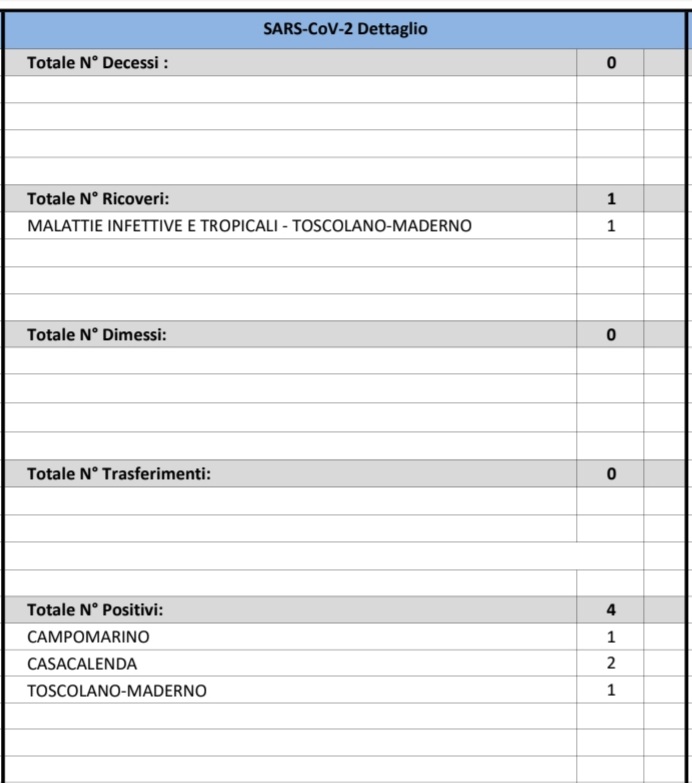
Task: Click the Totale N° Dimessi label
Action: point(96,335)
